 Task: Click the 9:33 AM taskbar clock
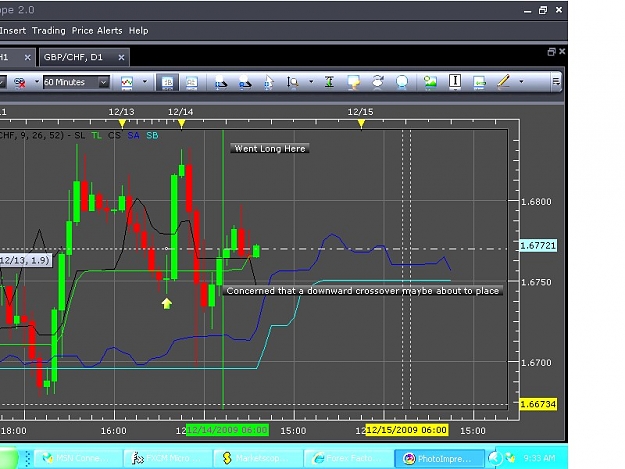tap(539, 458)
